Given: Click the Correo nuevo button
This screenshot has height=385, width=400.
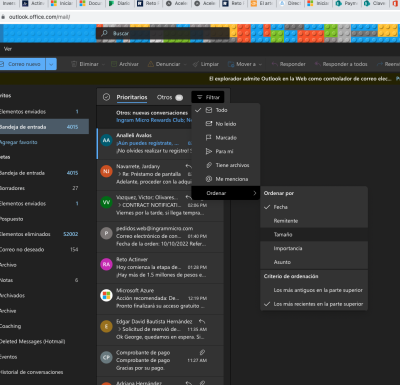Looking at the screenshot, I should (x=23, y=64).
